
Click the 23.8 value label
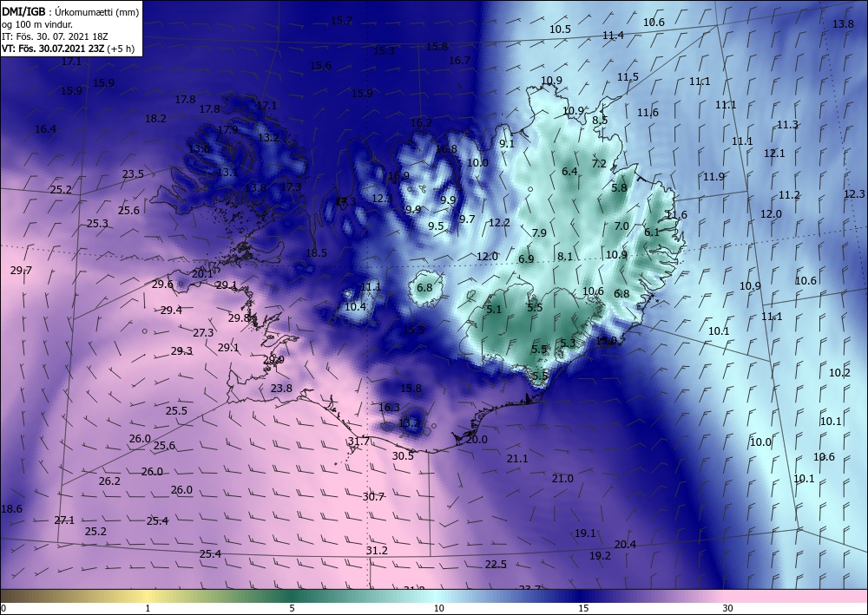pyautogui.click(x=281, y=389)
